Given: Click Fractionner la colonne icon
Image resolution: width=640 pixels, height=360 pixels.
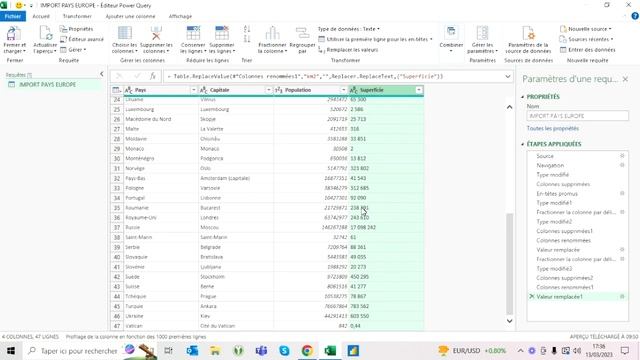Looking at the screenshot, I should click(272, 33).
